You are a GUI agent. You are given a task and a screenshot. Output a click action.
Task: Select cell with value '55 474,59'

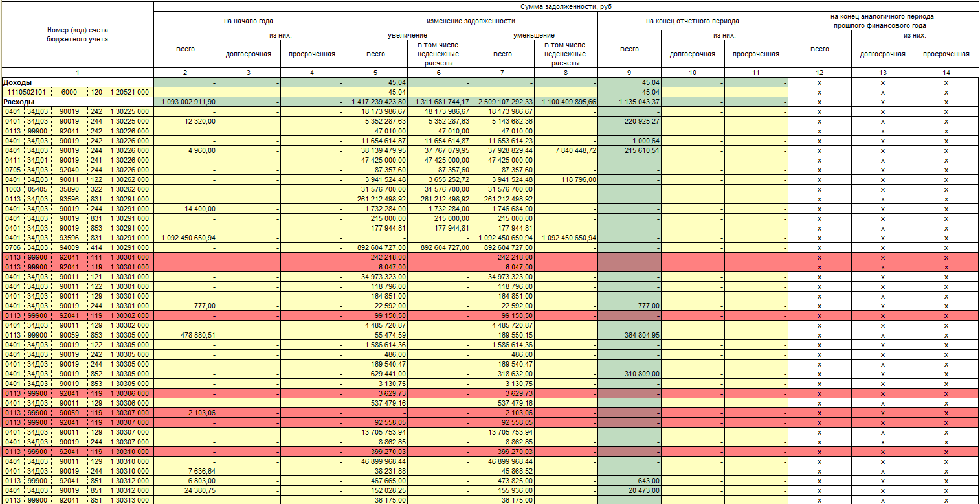pyautogui.click(x=375, y=335)
